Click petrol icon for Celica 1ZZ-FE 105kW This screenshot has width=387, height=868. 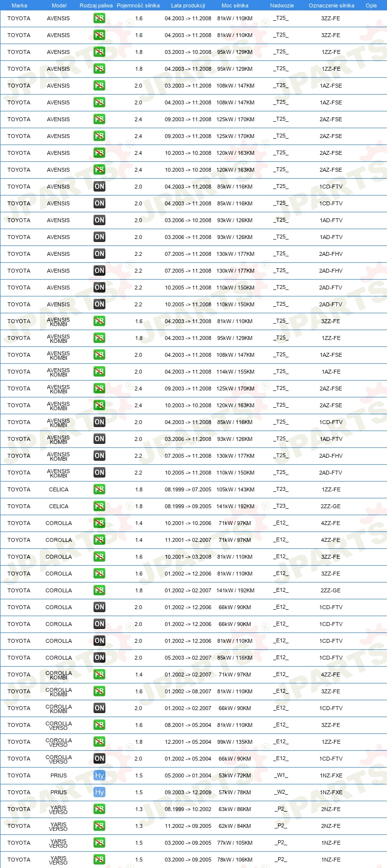pyautogui.click(x=99, y=489)
